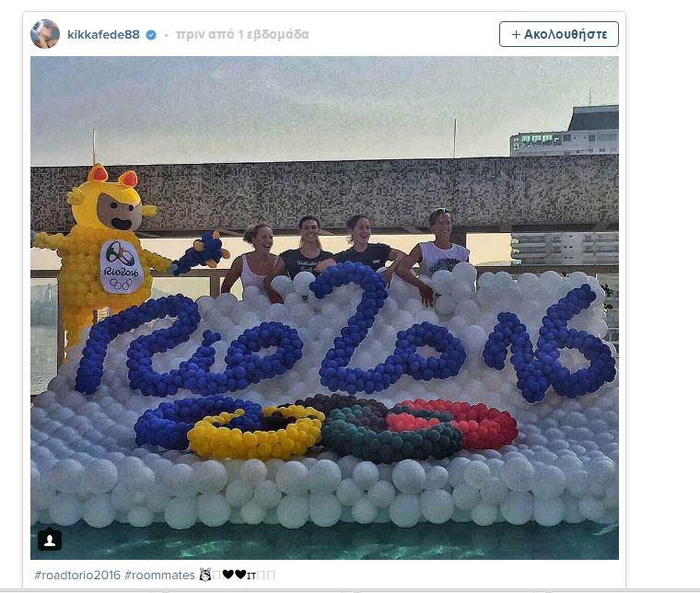
Task: Click the yellow balloon Olympic ring
Action: click(x=256, y=433)
